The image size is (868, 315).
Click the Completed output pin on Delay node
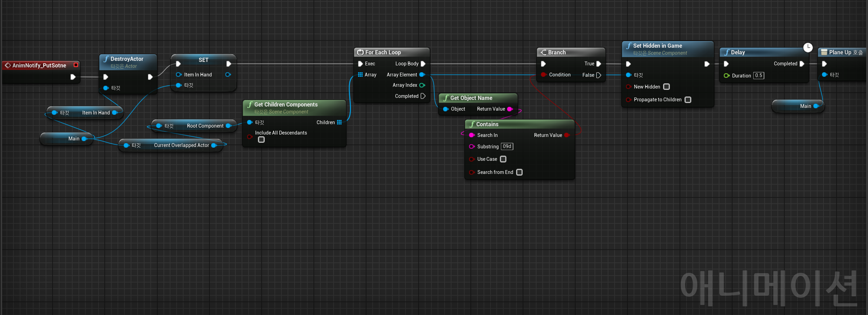[802, 64]
